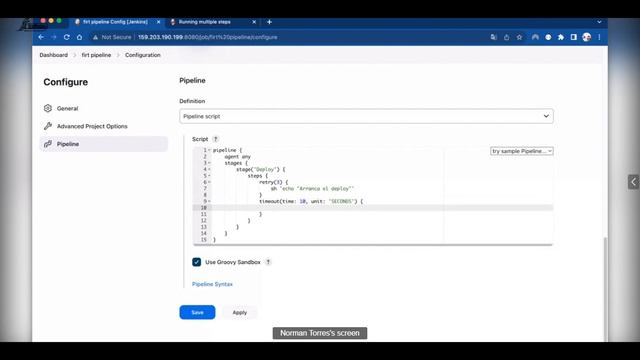Collapse the timeout block fold arrow on line 9

coord(209,201)
